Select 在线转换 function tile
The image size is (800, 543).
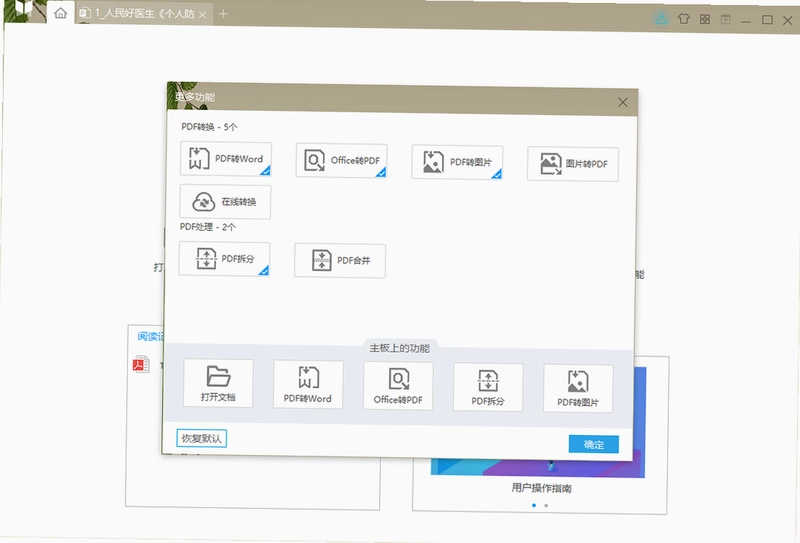tap(225, 202)
